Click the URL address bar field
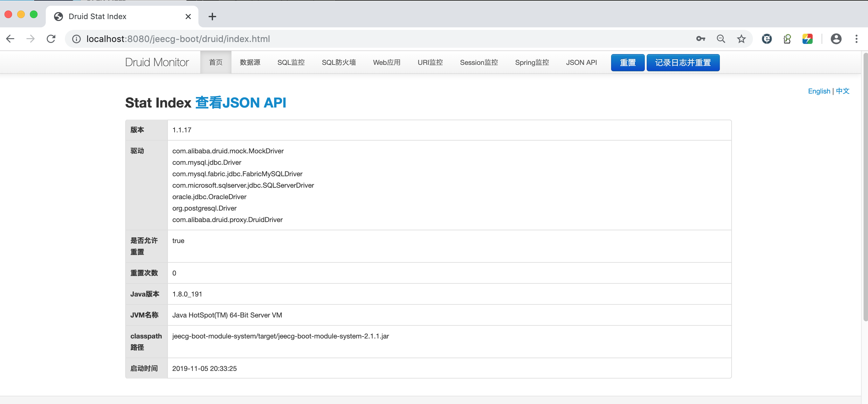Viewport: 868px width, 404px height. 371,39
